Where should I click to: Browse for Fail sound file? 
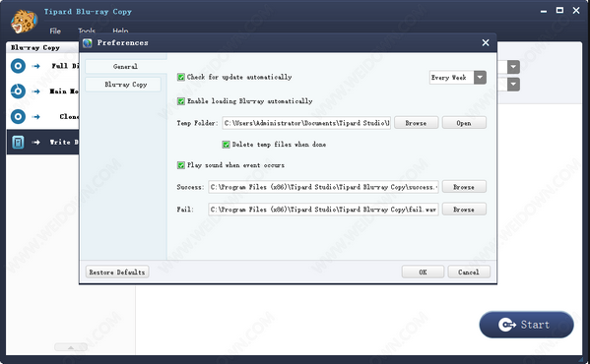click(464, 210)
